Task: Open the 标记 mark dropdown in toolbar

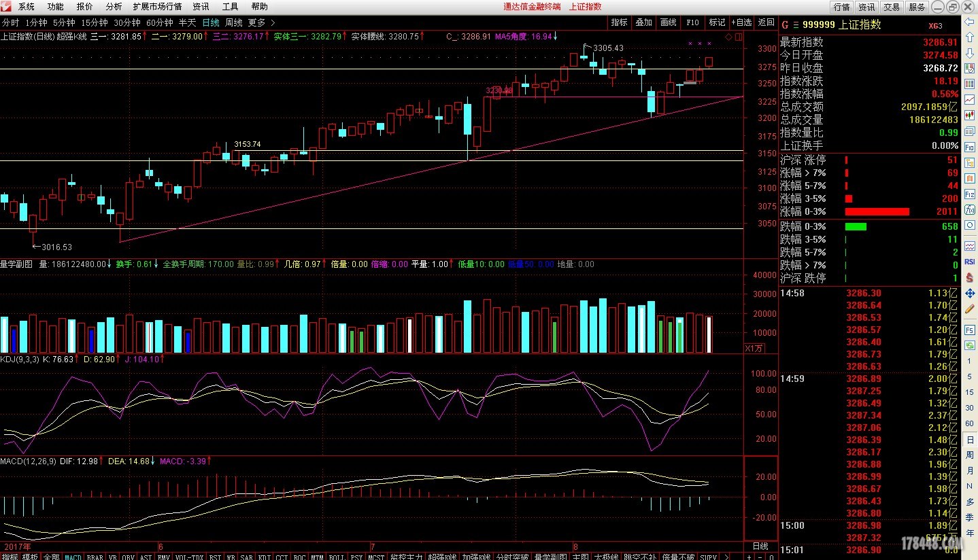Action: click(717, 22)
